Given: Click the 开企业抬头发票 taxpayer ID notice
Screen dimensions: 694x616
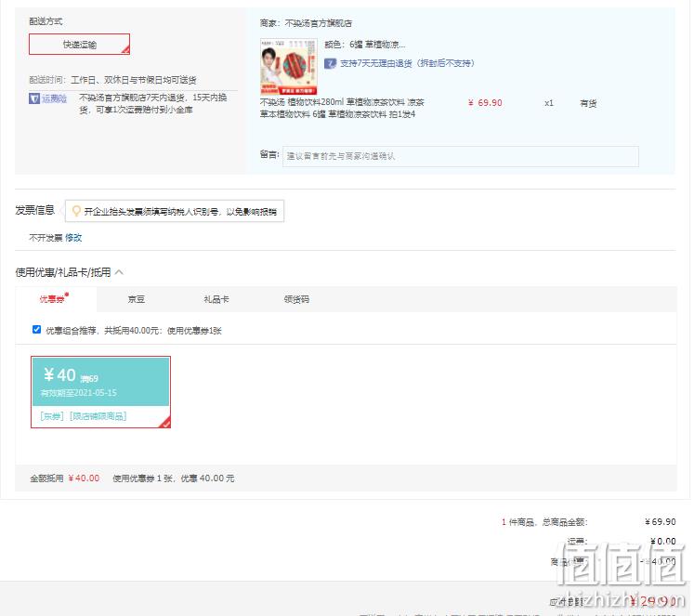Looking at the screenshot, I should (x=175, y=211).
